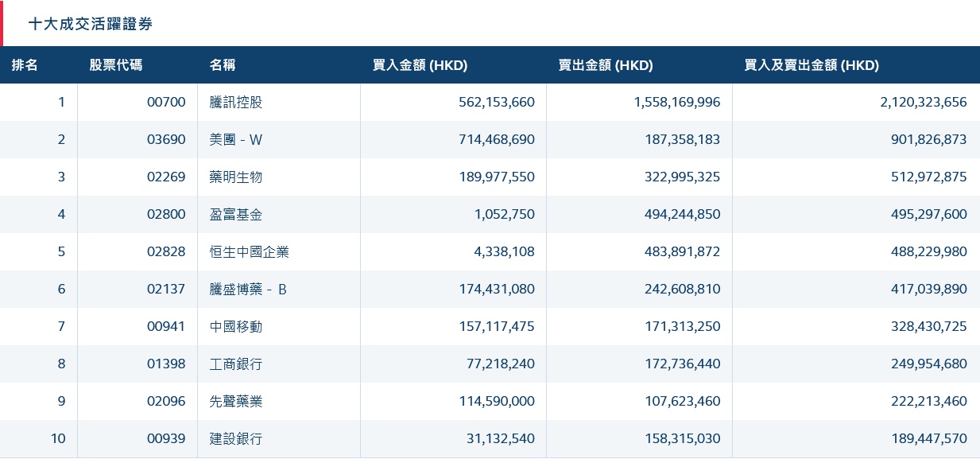Image resolution: width=980 pixels, height=459 pixels.
Task: Click sell amount 322,995,325
Action: pos(683,177)
